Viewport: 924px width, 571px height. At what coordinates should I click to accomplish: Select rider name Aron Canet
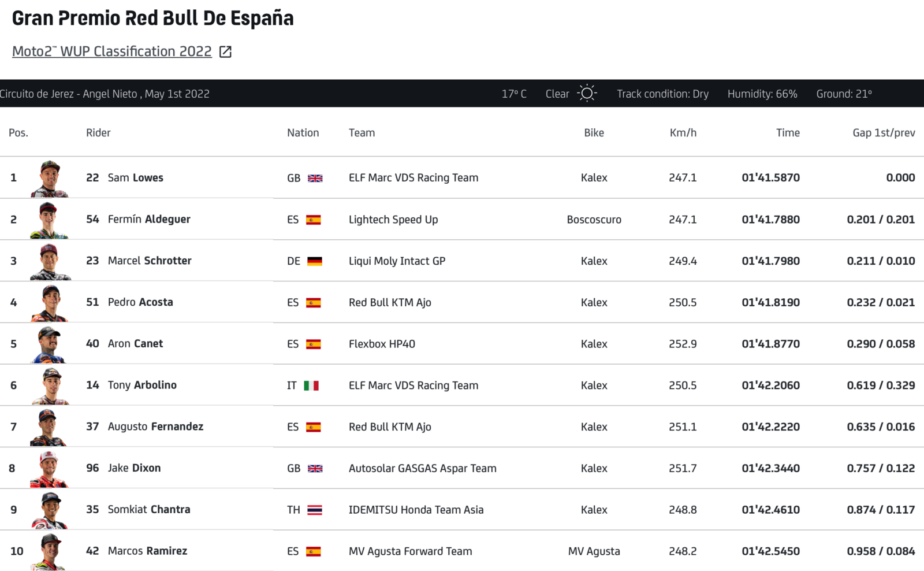click(x=136, y=343)
